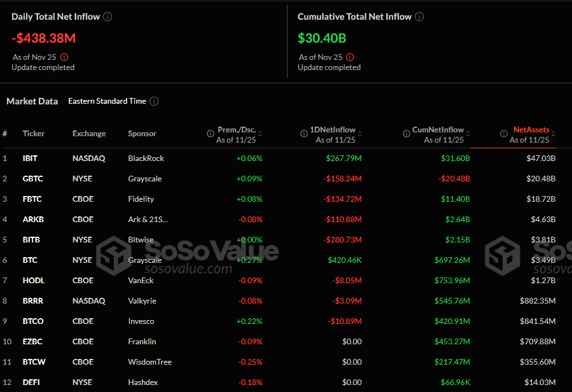Click Invesco sponsor cell
The image size is (572, 392).
[141, 321]
